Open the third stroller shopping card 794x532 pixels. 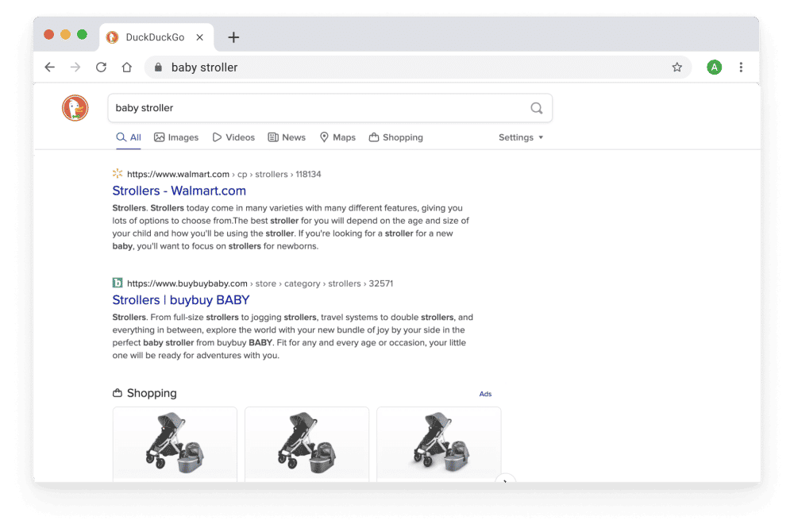point(439,444)
